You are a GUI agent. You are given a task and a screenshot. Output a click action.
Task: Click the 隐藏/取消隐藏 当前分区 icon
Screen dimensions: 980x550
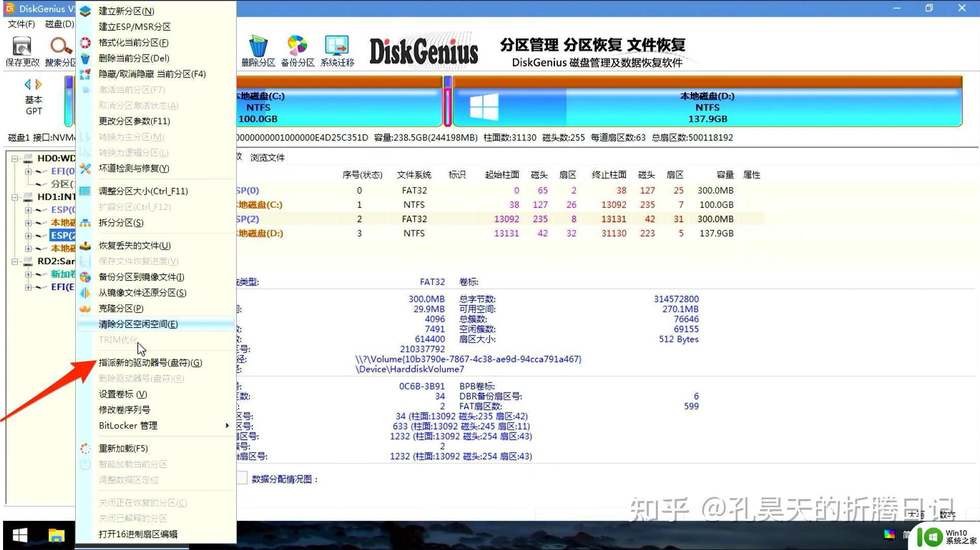(x=85, y=74)
